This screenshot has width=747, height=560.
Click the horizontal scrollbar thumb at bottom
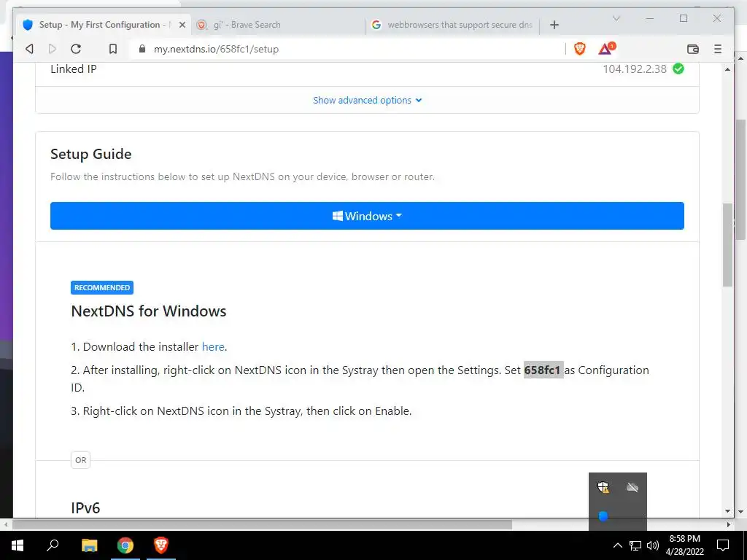[262, 524]
